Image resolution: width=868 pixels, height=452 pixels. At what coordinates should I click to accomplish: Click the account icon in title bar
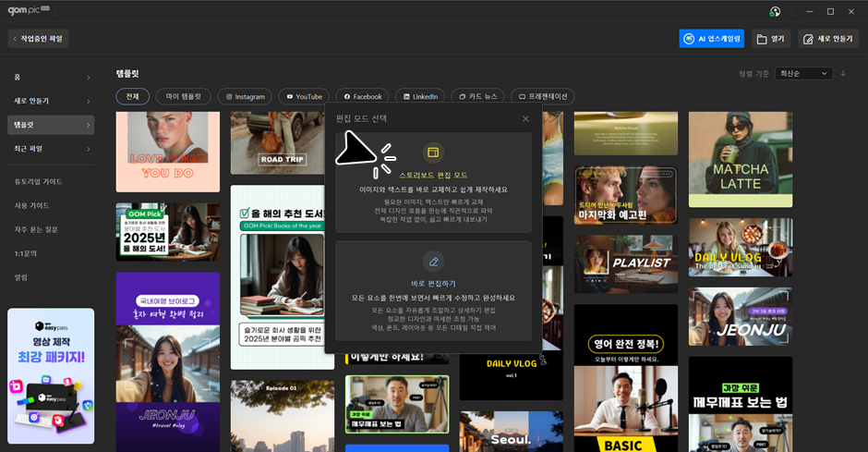(x=775, y=11)
